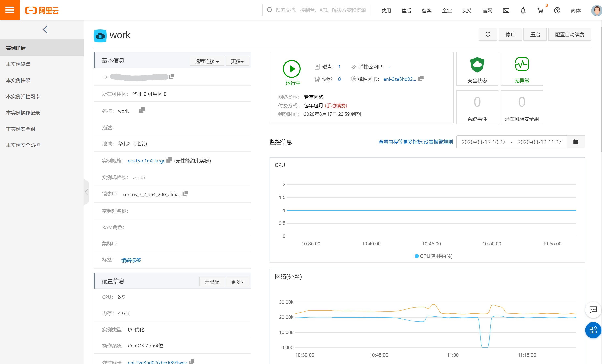This screenshot has height=364, width=602.
Task: Click the security status shield icon
Action: (477, 65)
